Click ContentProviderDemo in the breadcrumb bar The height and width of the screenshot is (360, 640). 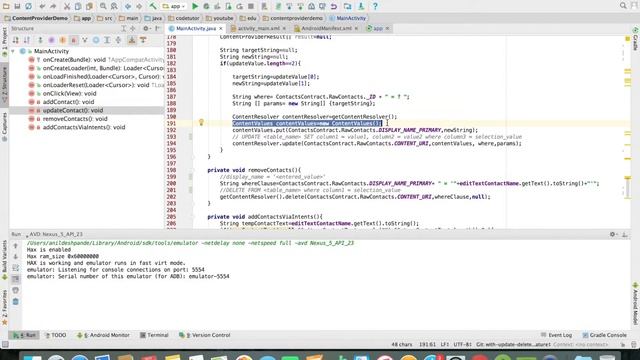pos(36,18)
